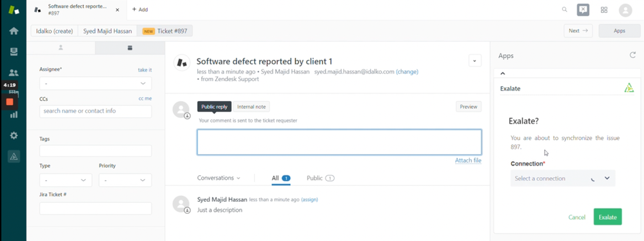The width and height of the screenshot is (644, 241).
Task: Refresh the Apps panel
Action: (x=632, y=55)
